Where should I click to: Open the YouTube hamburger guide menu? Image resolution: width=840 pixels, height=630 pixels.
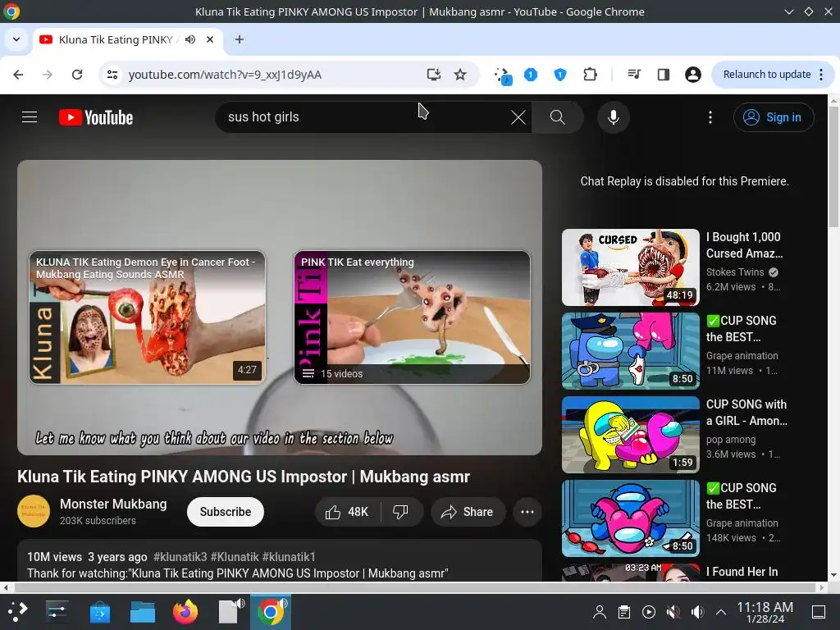click(30, 117)
